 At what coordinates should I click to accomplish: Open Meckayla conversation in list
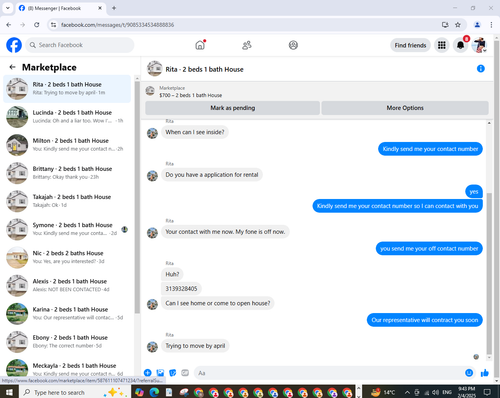(x=67, y=368)
